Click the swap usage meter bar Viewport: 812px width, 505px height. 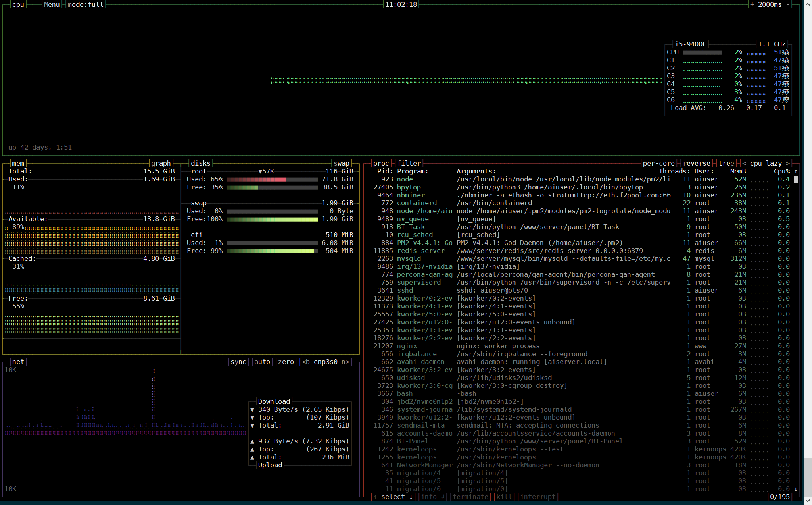(272, 211)
